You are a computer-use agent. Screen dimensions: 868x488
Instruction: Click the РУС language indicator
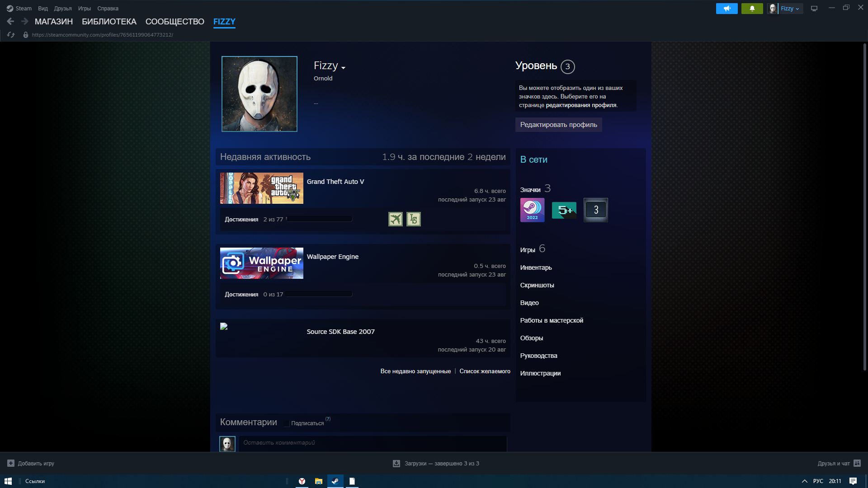tap(818, 481)
